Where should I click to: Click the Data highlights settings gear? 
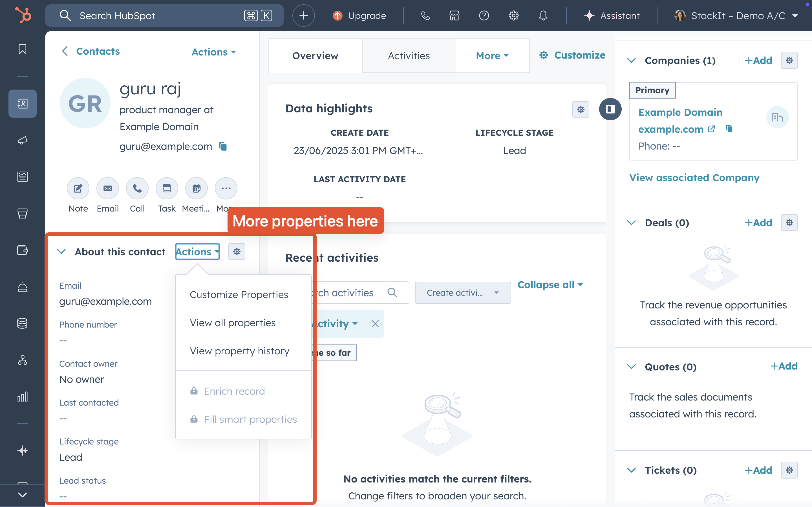pos(581,109)
